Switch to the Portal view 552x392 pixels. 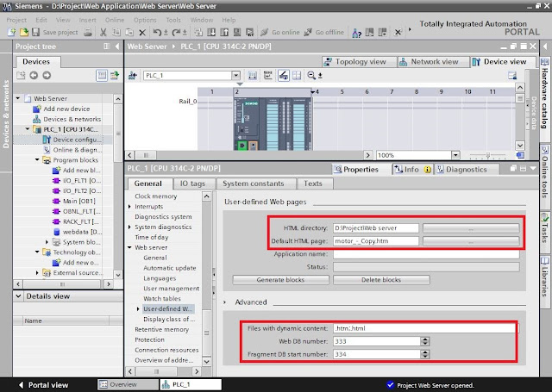[x=44, y=385]
